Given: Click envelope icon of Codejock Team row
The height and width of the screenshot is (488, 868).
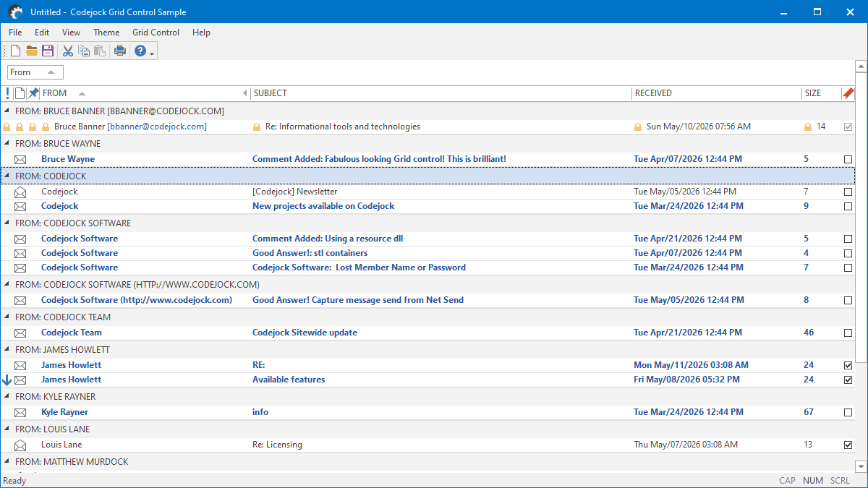Looking at the screenshot, I should pyautogui.click(x=20, y=333).
